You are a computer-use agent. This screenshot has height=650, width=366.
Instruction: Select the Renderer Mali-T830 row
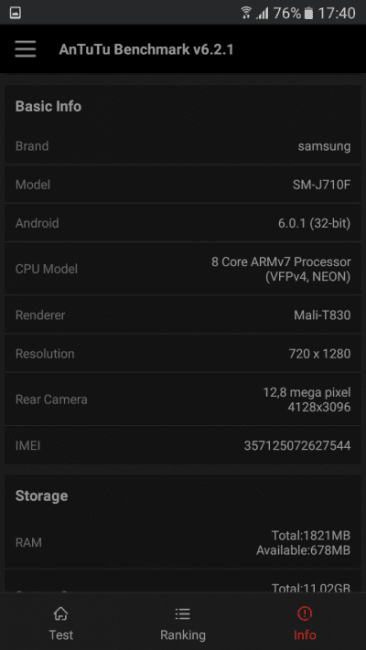[183, 315]
